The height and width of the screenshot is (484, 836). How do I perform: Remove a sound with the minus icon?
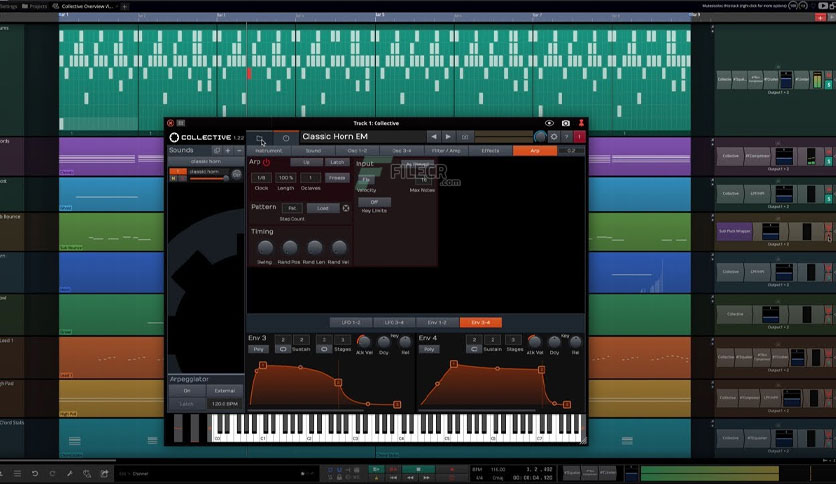click(x=239, y=150)
